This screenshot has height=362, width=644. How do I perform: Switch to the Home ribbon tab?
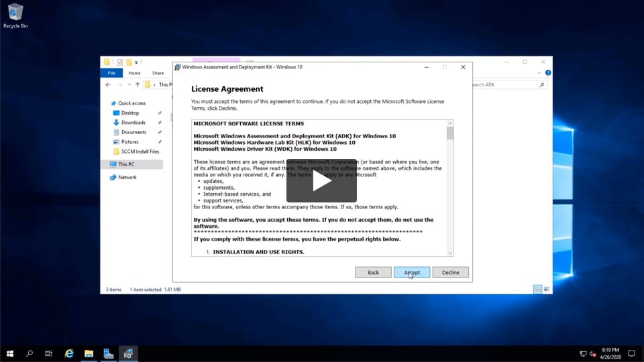134,73
